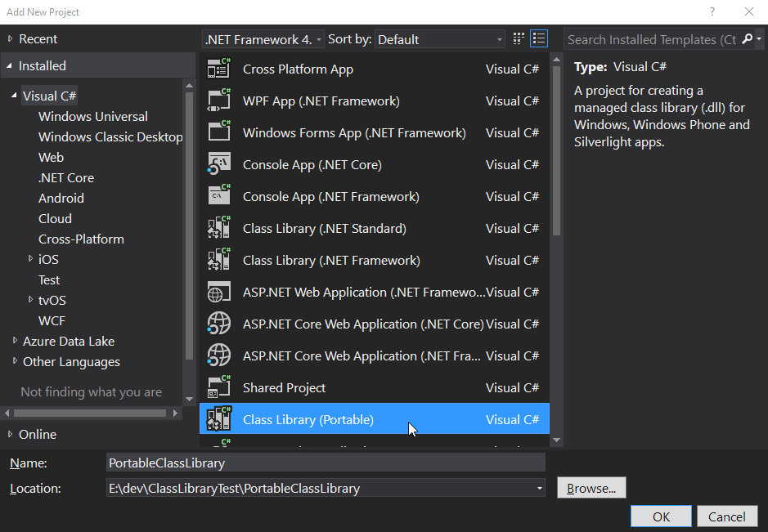Image resolution: width=768 pixels, height=532 pixels.
Task: Select Windows Classic Desktop category
Action: click(110, 137)
